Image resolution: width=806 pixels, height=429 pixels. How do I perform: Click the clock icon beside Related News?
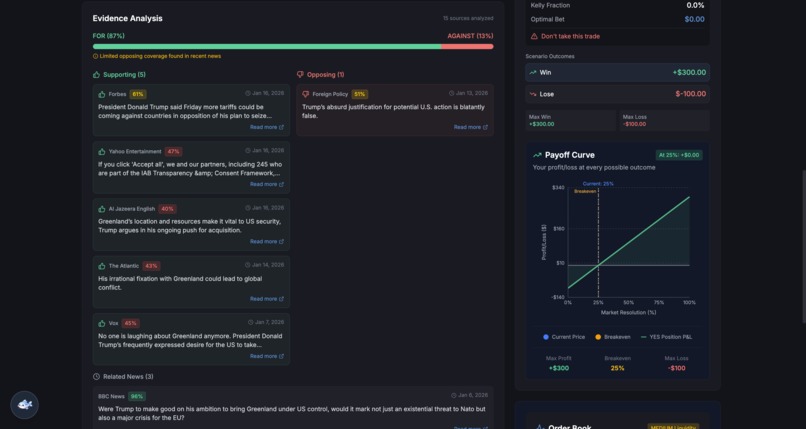(x=96, y=377)
